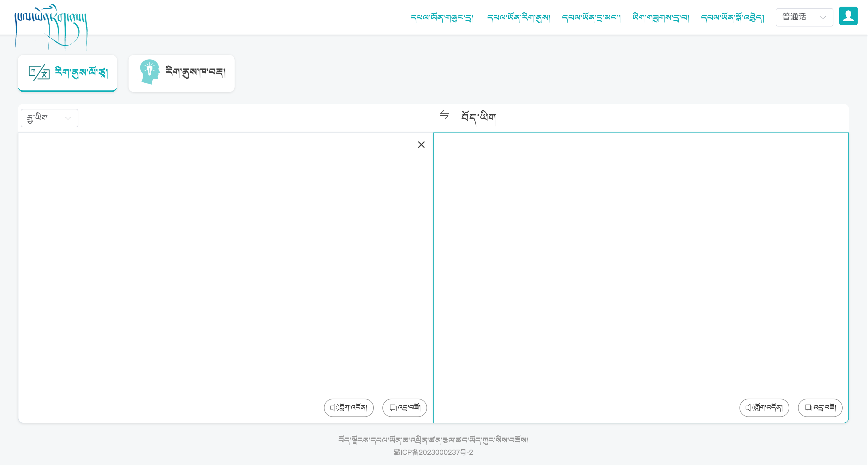Copy the source text
868x466 pixels.
[x=404, y=408]
